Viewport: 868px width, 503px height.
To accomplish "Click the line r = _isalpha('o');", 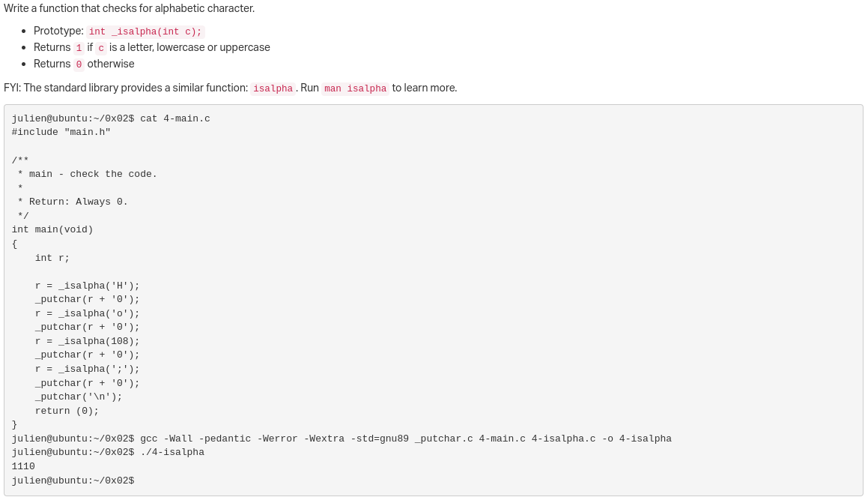I will (x=88, y=313).
